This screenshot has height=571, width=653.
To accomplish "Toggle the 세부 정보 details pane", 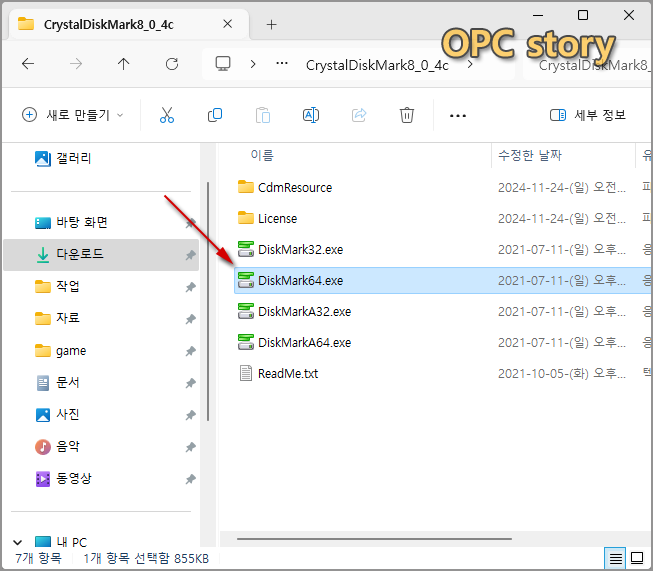I will pyautogui.click(x=588, y=115).
